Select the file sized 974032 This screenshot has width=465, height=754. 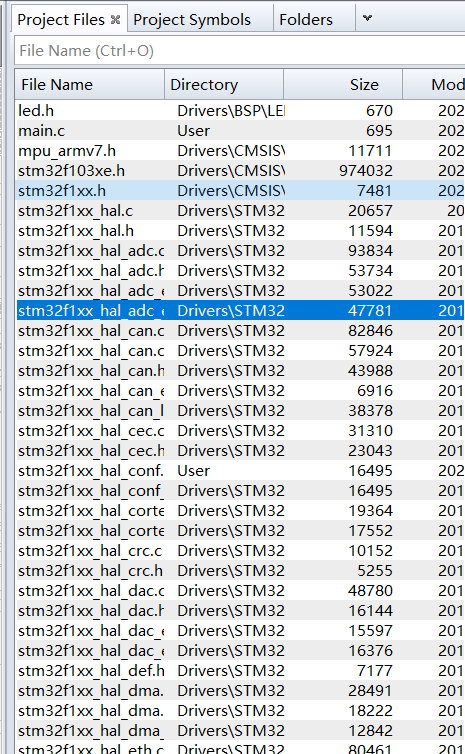[x=240, y=171]
